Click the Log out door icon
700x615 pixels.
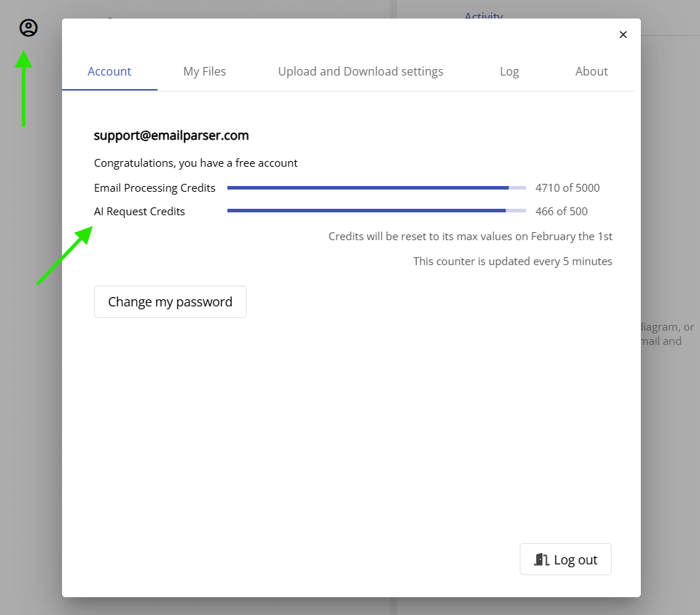542,559
